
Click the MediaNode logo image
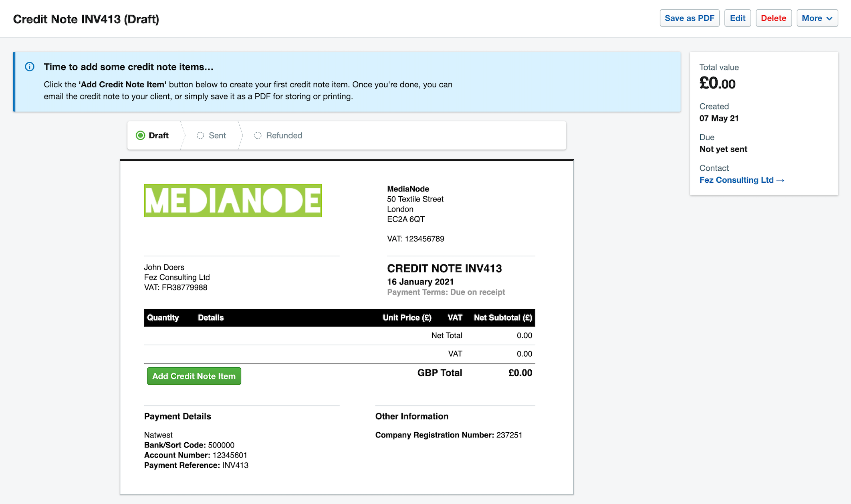pyautogui.click(x=233, y=201)
